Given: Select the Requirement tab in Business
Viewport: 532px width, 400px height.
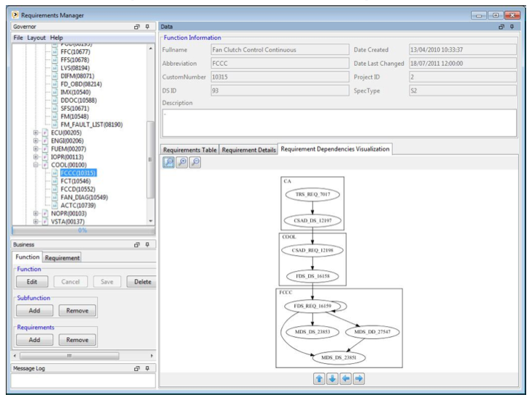Looking at the screenshot, I should click(62, 257).
